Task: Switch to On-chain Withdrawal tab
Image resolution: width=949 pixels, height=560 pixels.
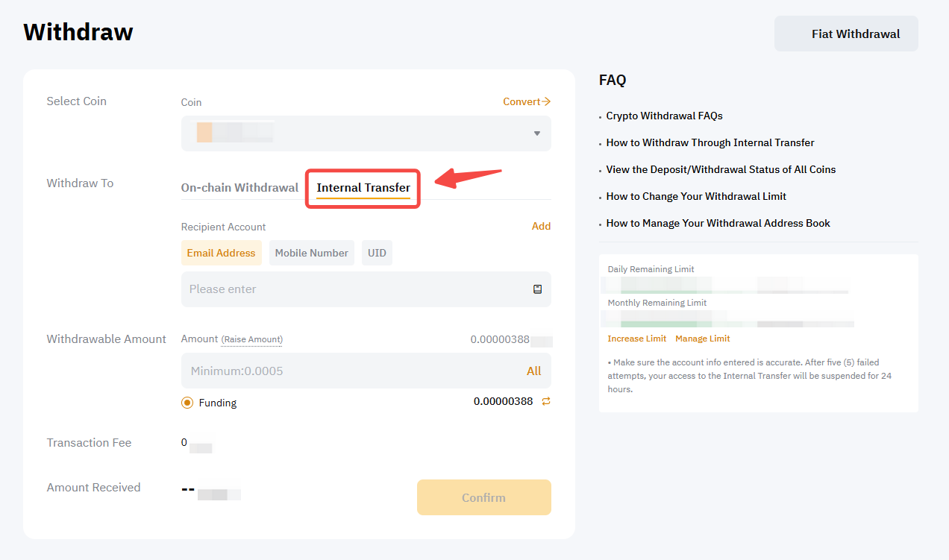Action: (239, 187)
